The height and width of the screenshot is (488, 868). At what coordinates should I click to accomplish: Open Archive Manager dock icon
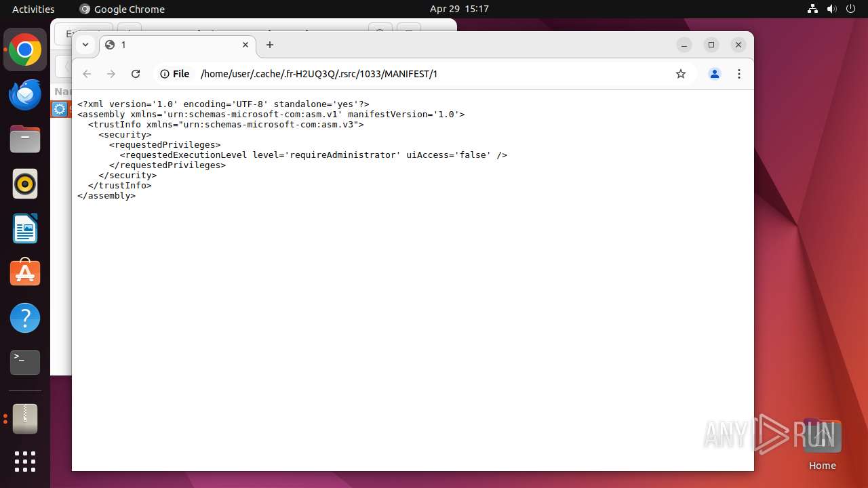pos(25,419)
